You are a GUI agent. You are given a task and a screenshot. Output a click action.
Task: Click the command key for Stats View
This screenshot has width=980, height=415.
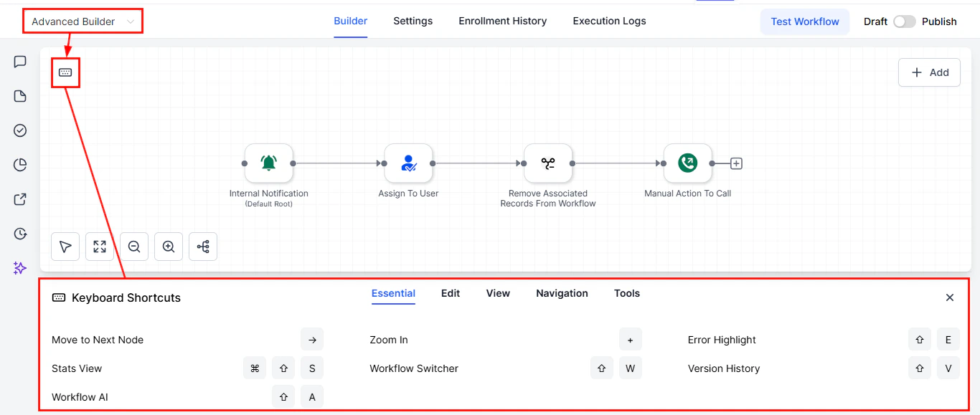[x=255, y=368]
